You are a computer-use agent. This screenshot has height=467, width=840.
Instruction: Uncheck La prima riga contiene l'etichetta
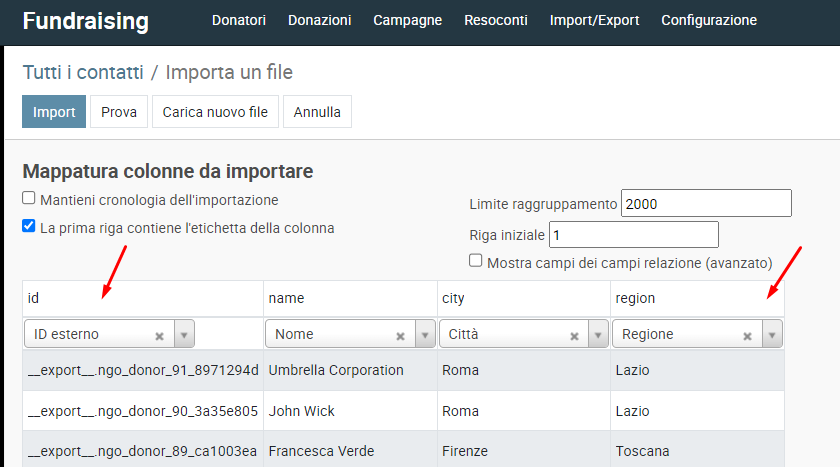[29, 227]
